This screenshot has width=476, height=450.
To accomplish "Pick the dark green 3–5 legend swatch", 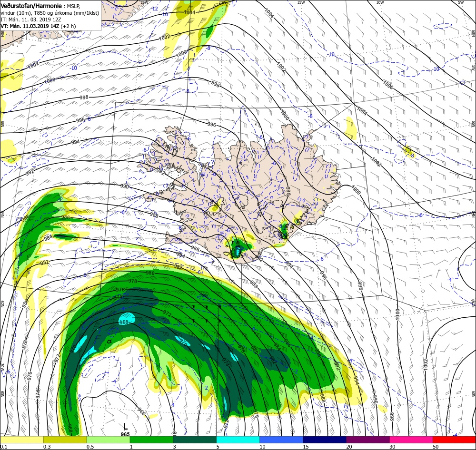I will [195, 440].
